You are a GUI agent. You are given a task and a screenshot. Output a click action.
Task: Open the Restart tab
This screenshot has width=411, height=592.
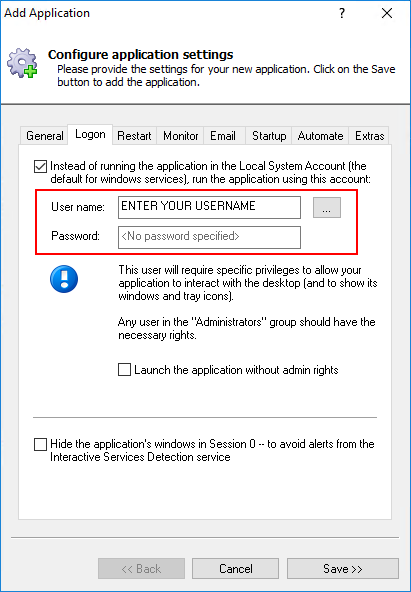tap(134, 136)
